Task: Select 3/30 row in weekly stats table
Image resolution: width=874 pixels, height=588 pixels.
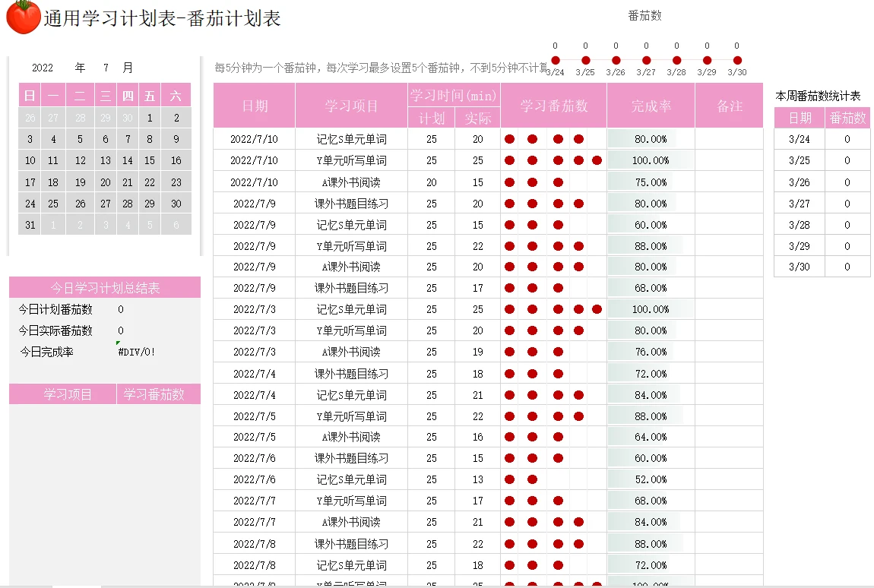Action: coord(822,267)
